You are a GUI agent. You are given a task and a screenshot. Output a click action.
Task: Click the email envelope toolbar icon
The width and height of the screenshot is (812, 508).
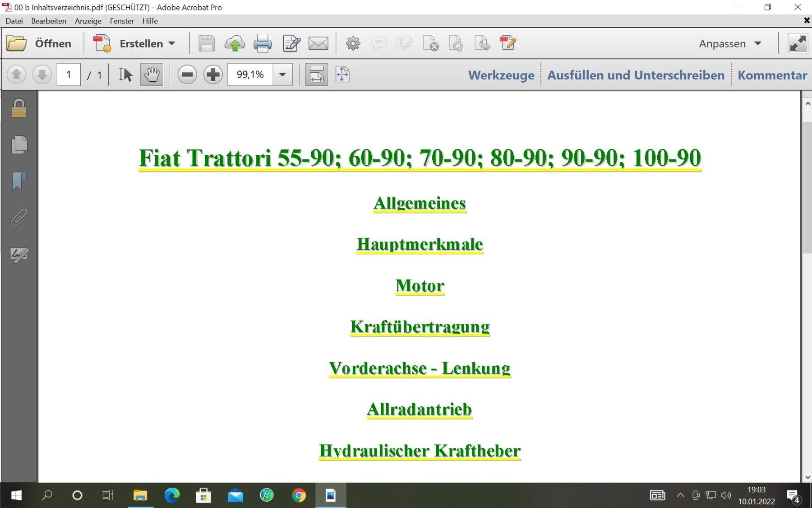point(318,43)
